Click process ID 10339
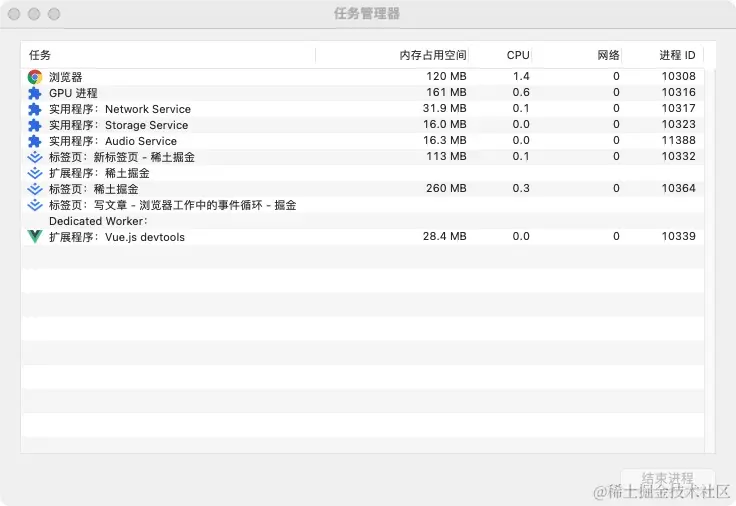This screenshot has height=506, width=736. click(678, 236)
